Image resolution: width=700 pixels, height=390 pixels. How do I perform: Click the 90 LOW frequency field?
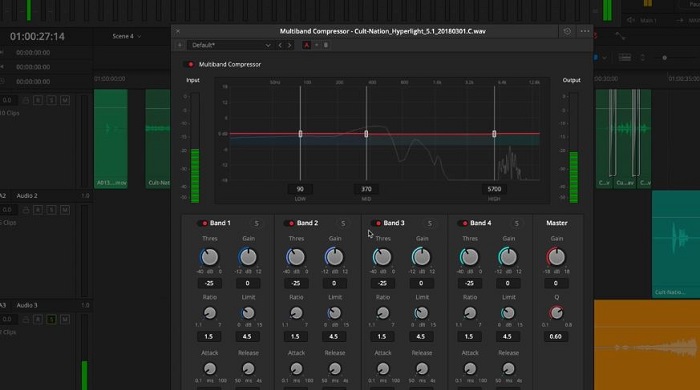(x=300, y=189)
